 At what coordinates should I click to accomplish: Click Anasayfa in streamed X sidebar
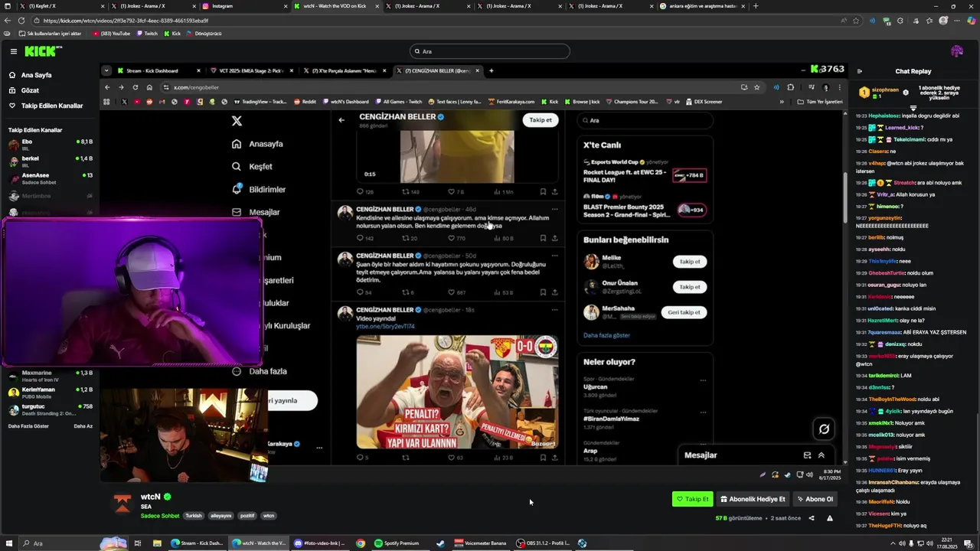point(258,144)
